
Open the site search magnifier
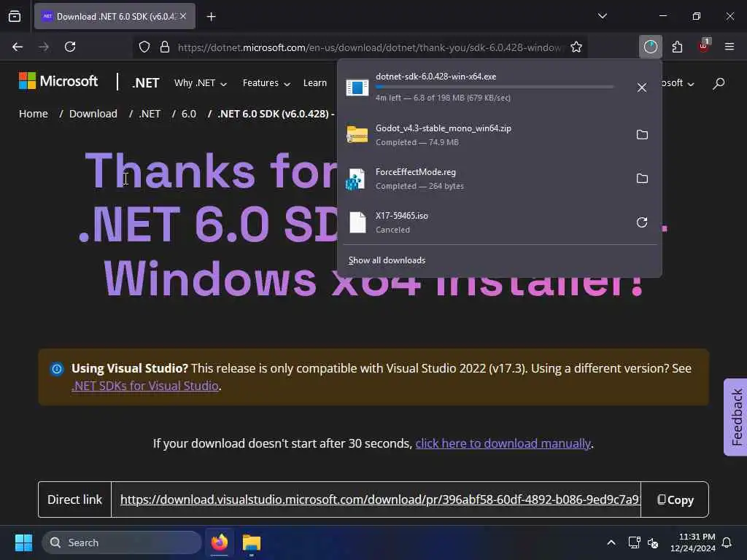(x=719, y=83)
